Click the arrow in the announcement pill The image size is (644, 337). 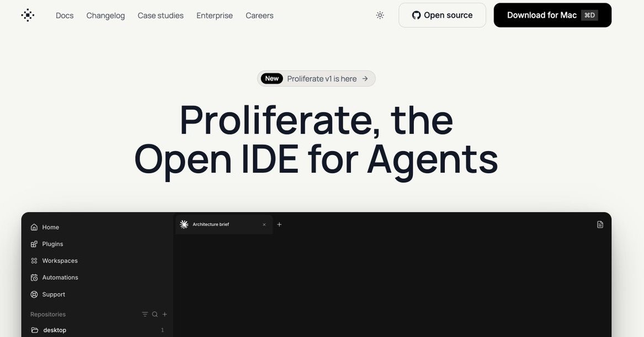tap(365, 78)
